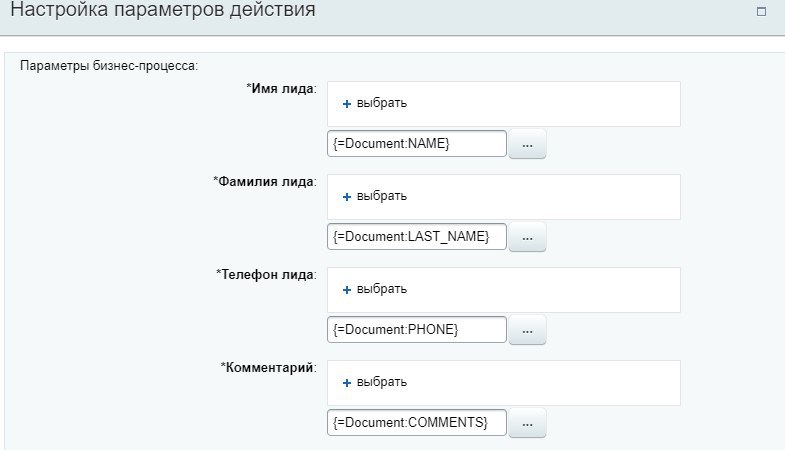The height and width of the screenshot is (450, 785).
Task: Focus the {=Document:COMMENTS} input field
Action: click(417, 423)
